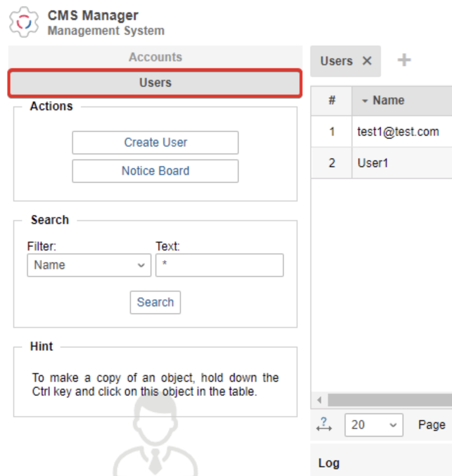
Task: Click the # column header
Action: click(332, 100)
